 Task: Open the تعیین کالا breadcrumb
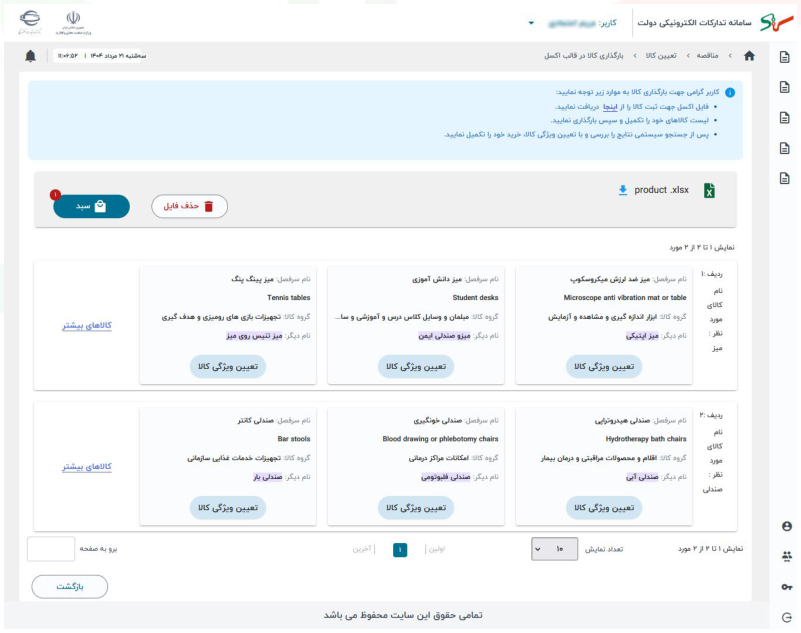tap(661, 56)
